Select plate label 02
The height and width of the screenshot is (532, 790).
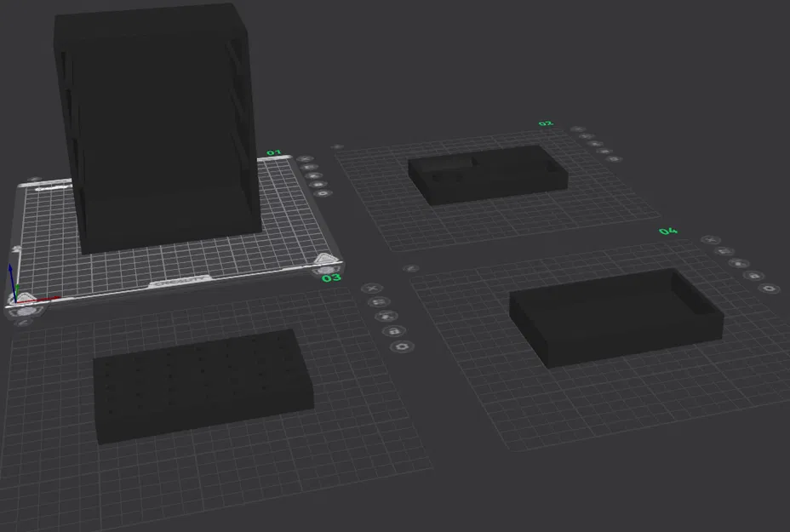[x=546, y=123]
